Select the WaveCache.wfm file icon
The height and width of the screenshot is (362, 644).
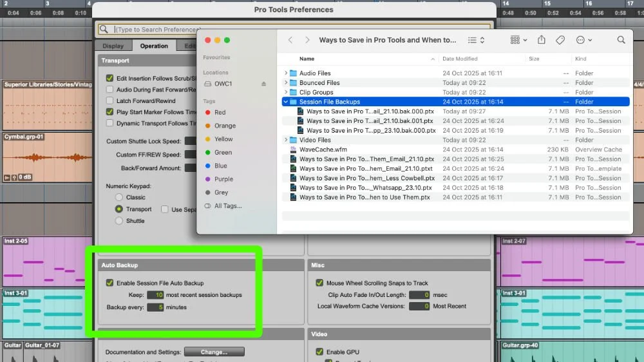(x=293, y=149)
